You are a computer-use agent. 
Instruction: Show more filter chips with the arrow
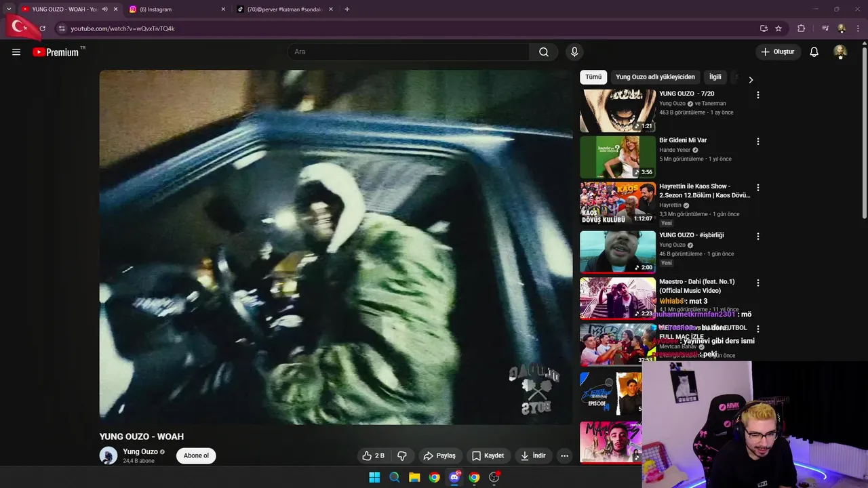[751, 80]
